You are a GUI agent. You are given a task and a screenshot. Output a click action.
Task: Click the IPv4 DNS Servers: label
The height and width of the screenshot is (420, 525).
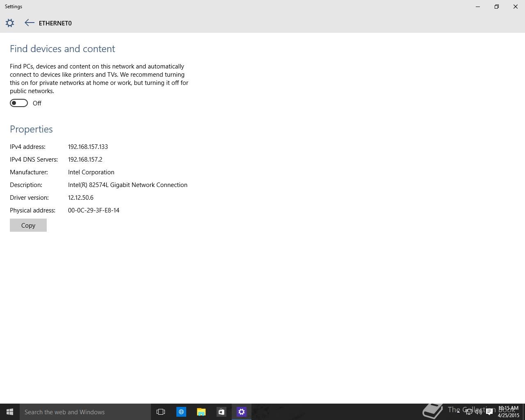click(34, 160)
